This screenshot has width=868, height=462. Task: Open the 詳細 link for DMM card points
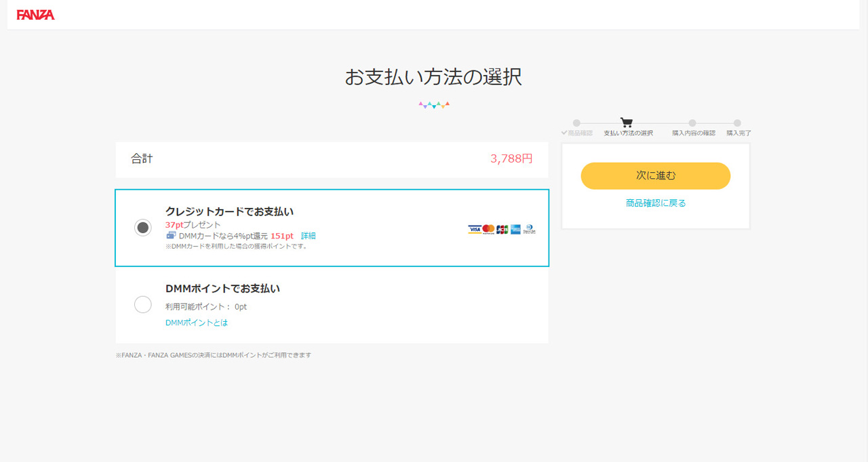(309, 236)
